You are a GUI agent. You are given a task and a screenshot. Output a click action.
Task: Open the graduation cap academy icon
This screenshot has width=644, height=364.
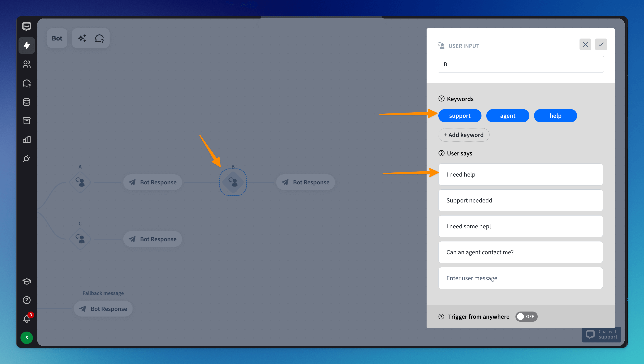point(27,281)
